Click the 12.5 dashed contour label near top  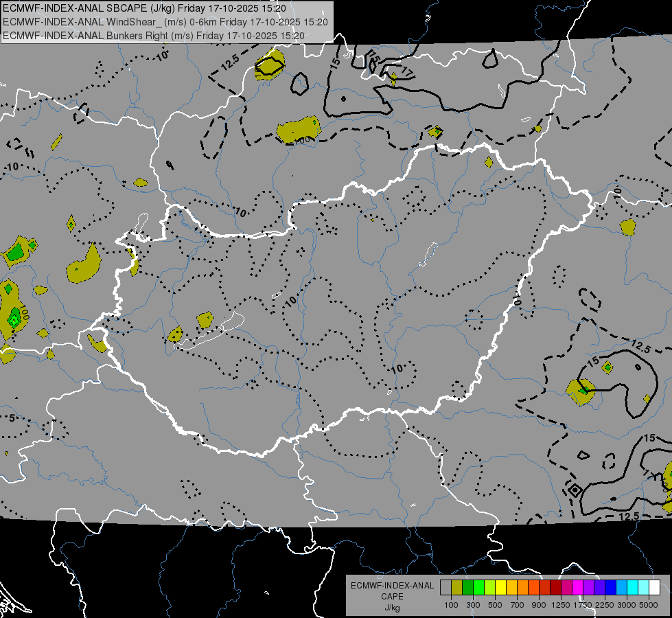[230, 62]
